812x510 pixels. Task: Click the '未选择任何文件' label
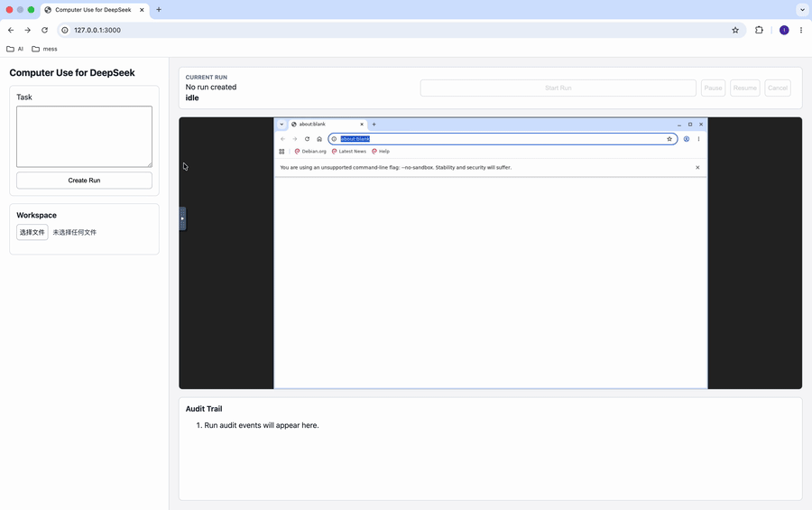click(x=75, y=232)
